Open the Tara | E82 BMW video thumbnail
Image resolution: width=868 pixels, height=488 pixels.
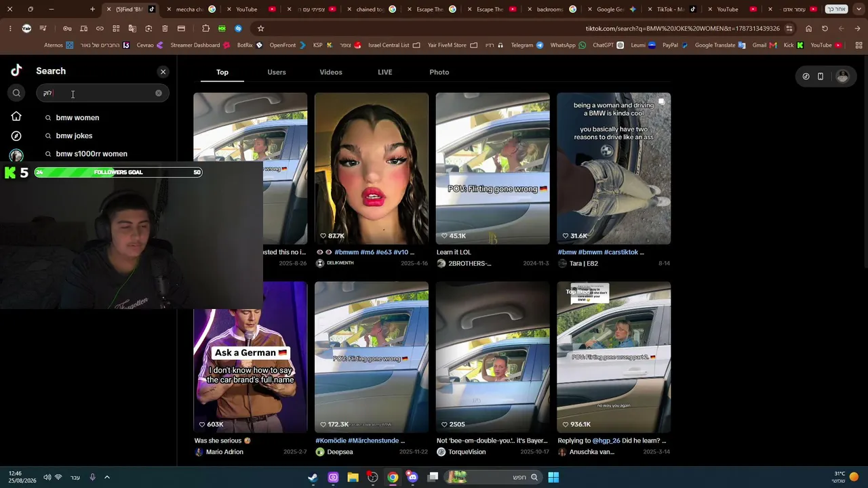(614, 168)
